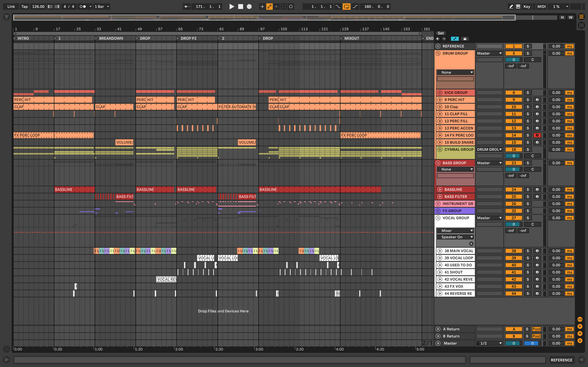Toggle the Automation Arm button

coord(269,7)
